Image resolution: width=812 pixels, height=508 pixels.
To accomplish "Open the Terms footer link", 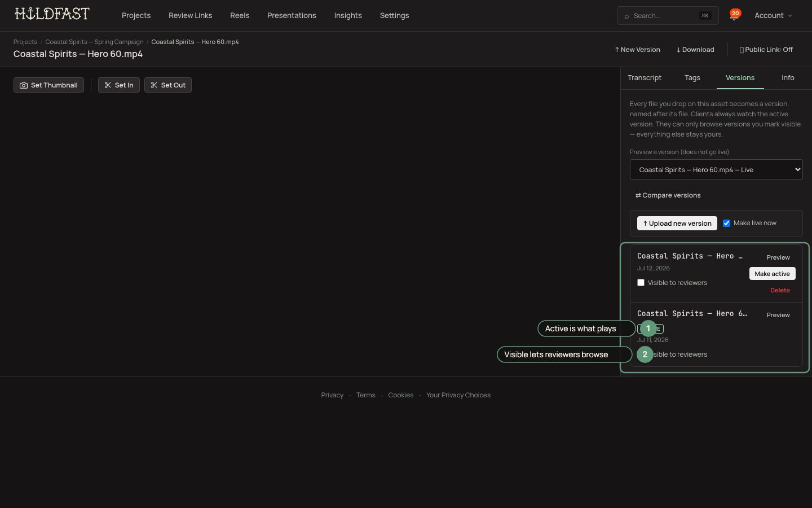I will (365, 395).
